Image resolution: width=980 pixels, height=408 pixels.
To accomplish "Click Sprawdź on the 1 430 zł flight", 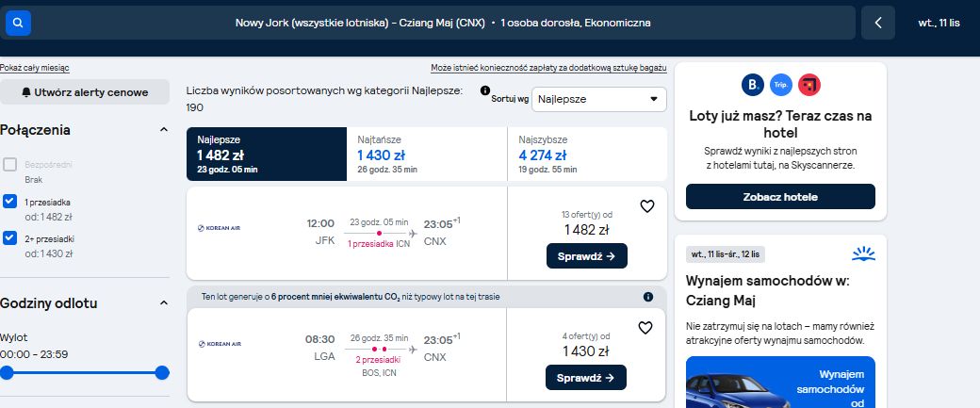I will tap(585, 378).
